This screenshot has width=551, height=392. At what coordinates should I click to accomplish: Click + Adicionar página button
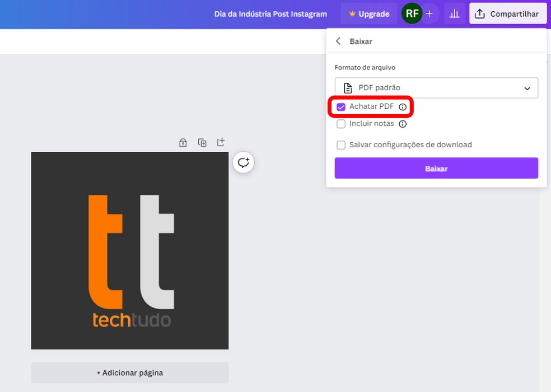tap(130, 372)
